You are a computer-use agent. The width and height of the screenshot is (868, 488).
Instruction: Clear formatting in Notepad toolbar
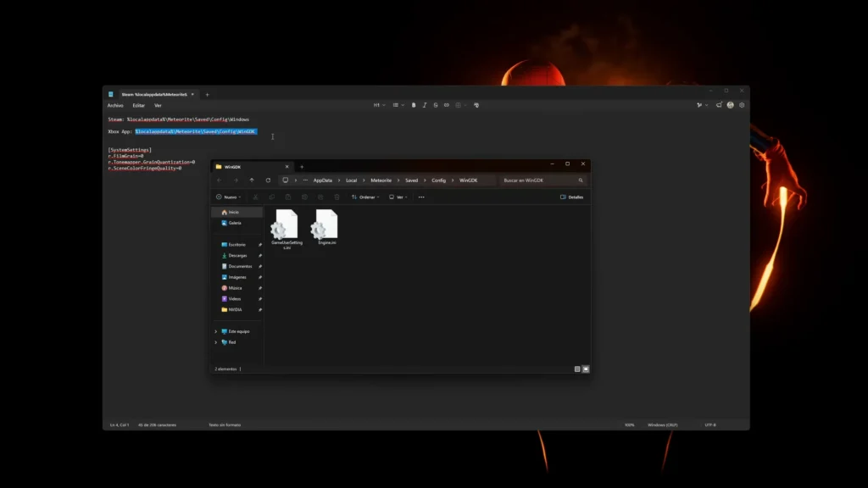pos(476,105)
